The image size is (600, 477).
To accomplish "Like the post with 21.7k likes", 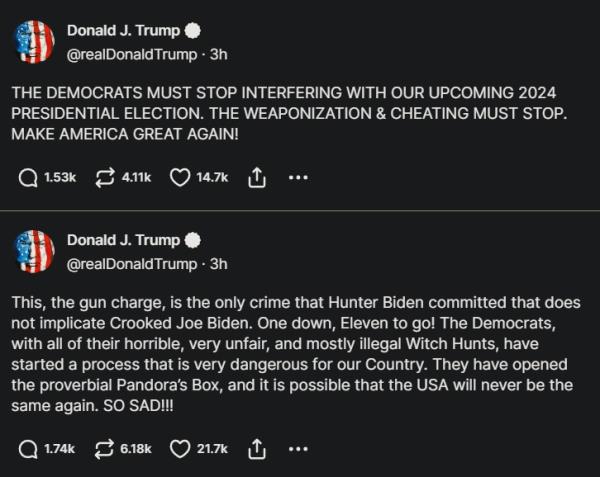I will 180,449.
